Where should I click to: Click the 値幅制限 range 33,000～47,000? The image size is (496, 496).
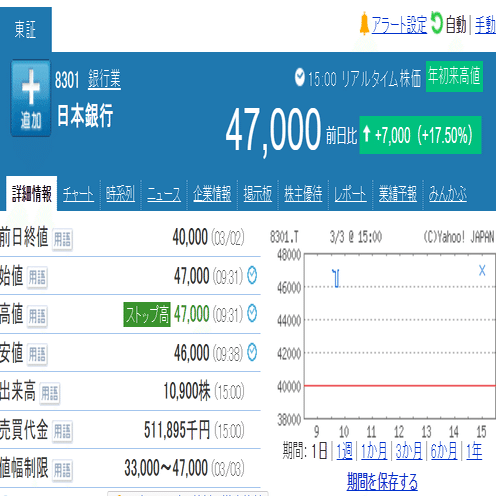tap(166, 468)
